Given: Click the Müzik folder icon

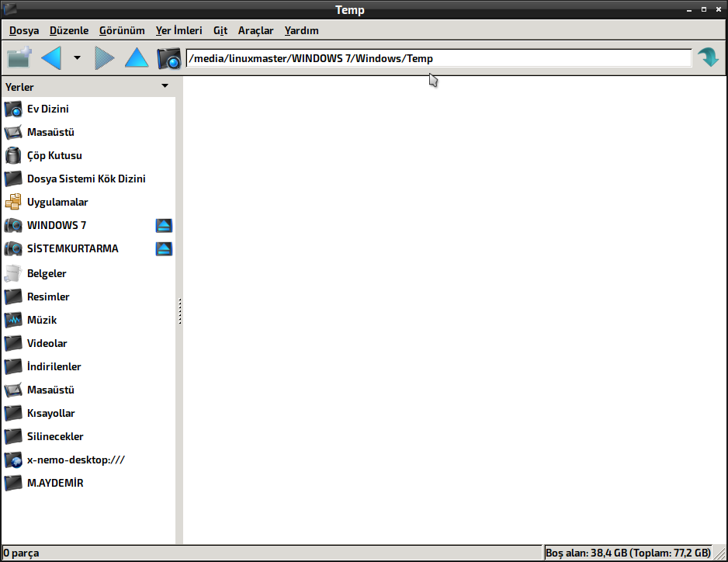Looking at the screenshot, I should click(13, 320).
